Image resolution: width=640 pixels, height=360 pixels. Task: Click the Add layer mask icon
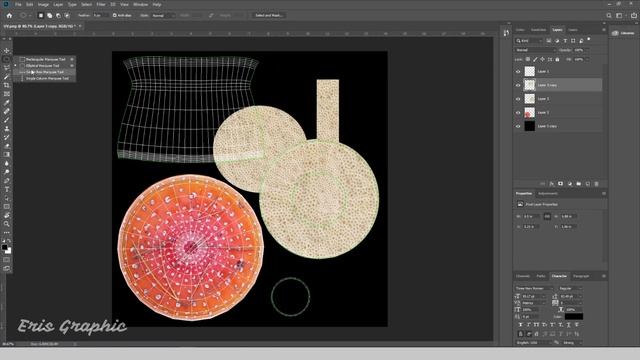(560, 184)
